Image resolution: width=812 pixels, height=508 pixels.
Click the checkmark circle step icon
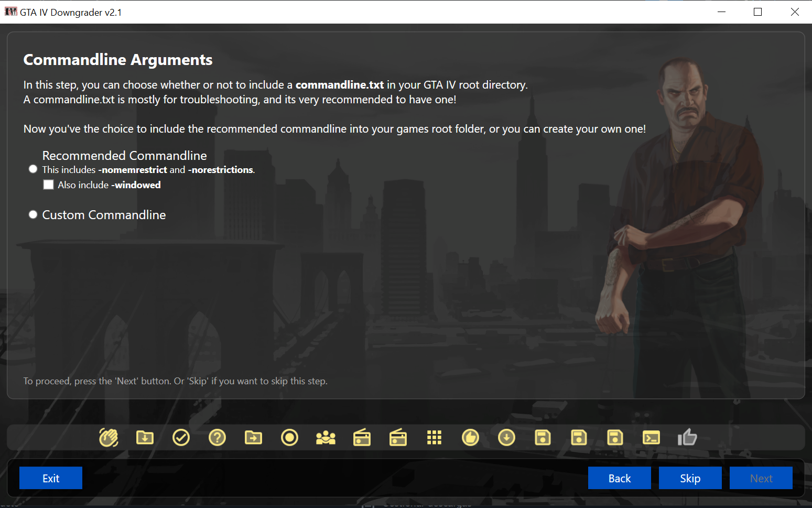(181, 437)
